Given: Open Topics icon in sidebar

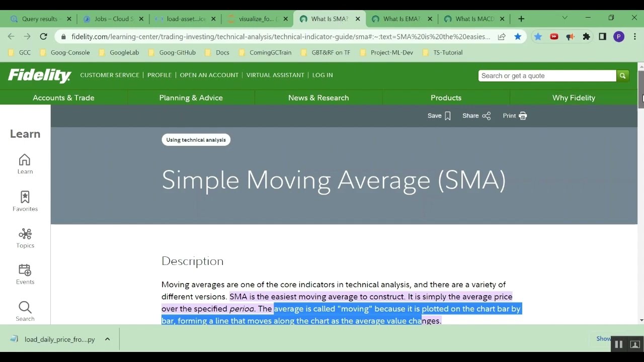Looking at the screenshot, I should click(25, 234).
